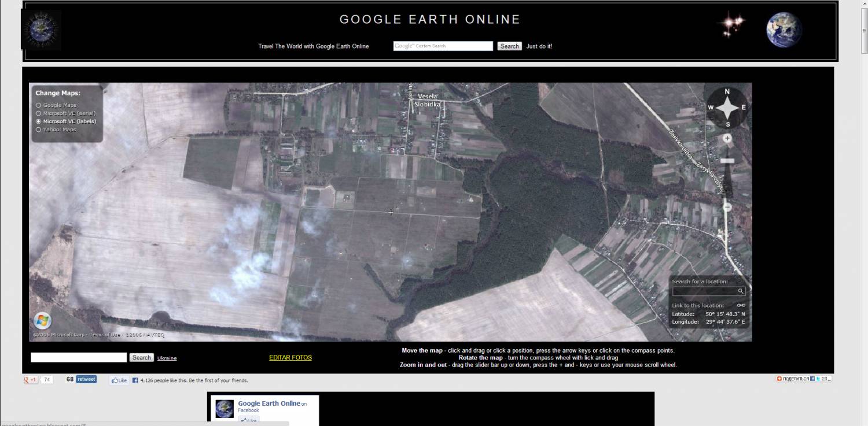Click the compass rose on the map

point(727,108)
